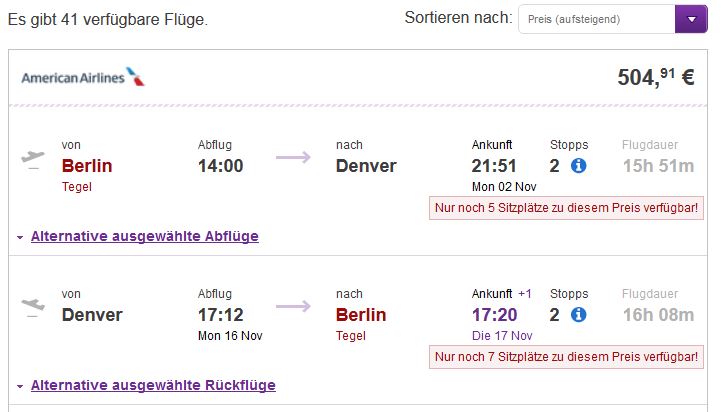Click the arrow between Berlin and Denver
Screen dimensions: 721x412
(x=293, y=158)
